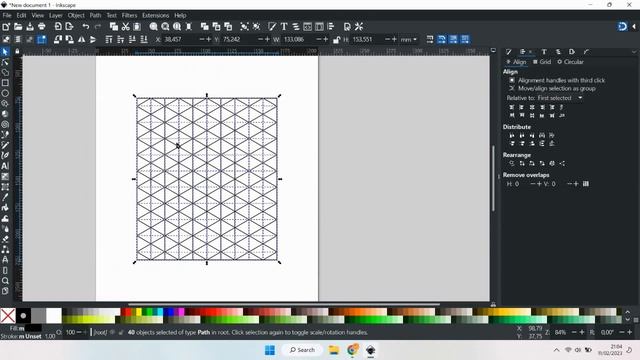Toggle move gradients with objects
Viewport: 640px width, 360px height.
(453, 40)
